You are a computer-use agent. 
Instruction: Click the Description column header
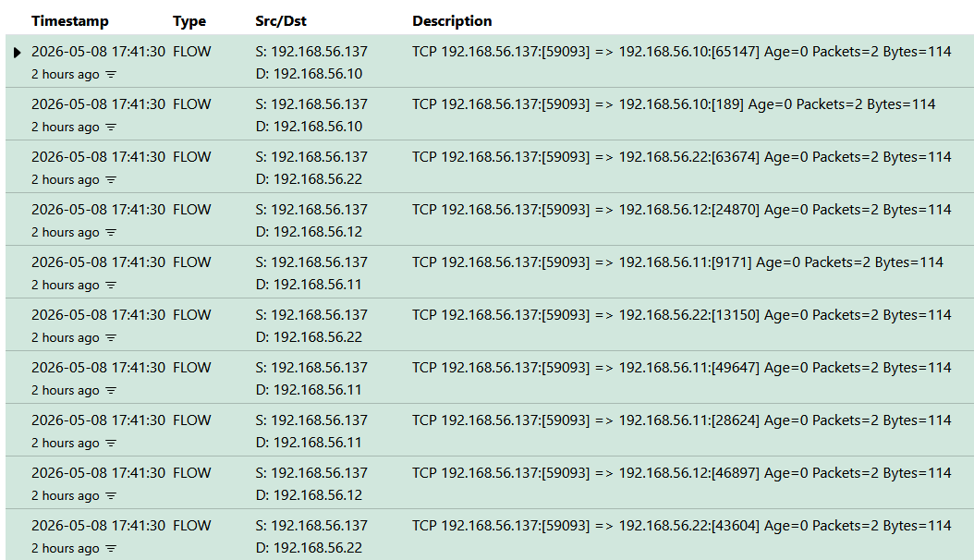click(452, 21)
